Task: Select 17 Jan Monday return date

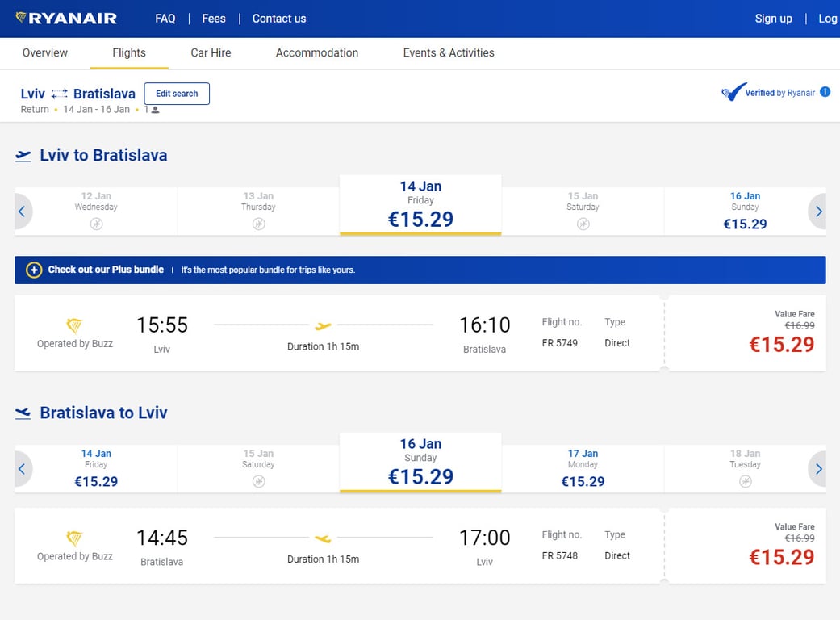Action: [583, 469]
